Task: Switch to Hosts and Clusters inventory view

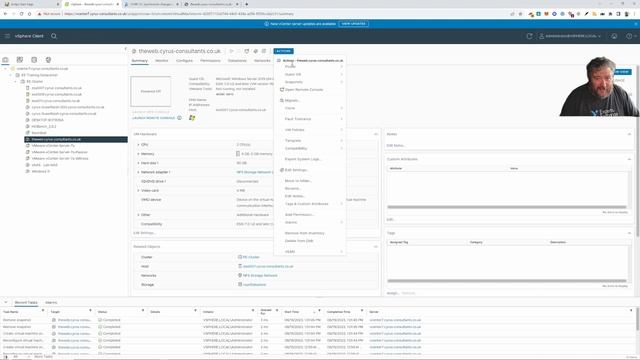Action: pyautogui.click(x=5, y=60)
